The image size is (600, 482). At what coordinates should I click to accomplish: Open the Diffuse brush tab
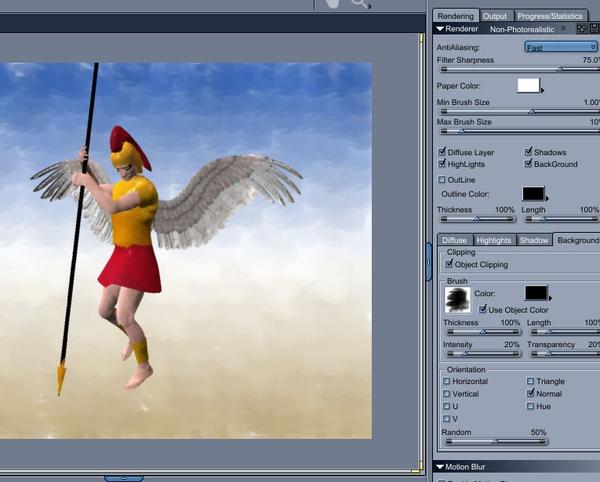coord(455,240)
